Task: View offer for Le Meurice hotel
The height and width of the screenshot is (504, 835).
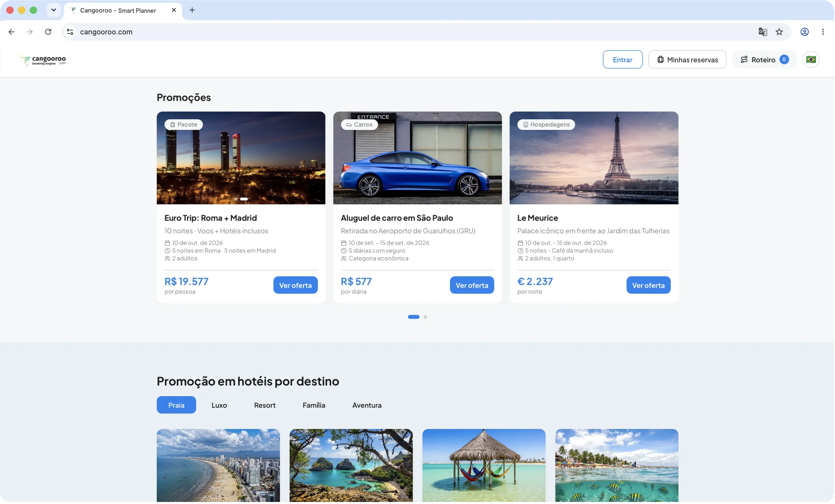Action: click(648, 285)
